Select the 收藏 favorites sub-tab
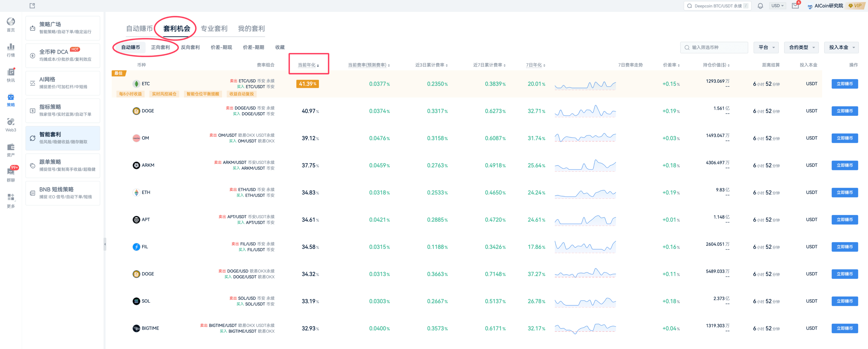The height and width of the screenshot is (349, 868). click(280, 47)
